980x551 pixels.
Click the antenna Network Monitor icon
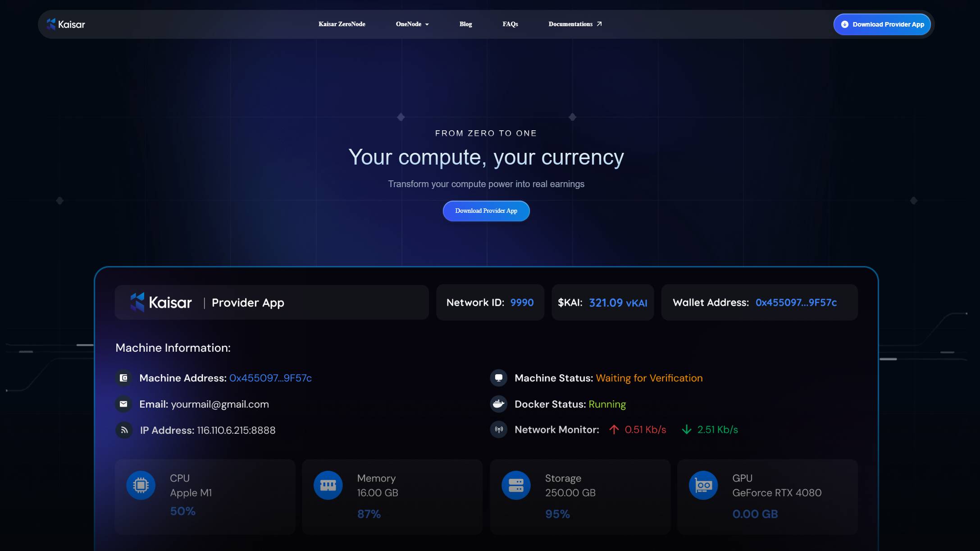coord(499,430)
